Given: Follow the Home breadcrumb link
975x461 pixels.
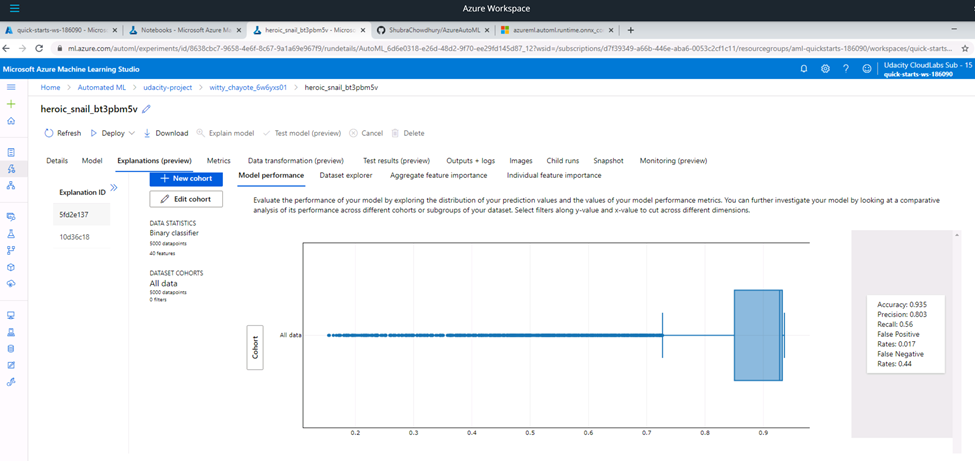Looking at the screenshot, I should point(50,88).
